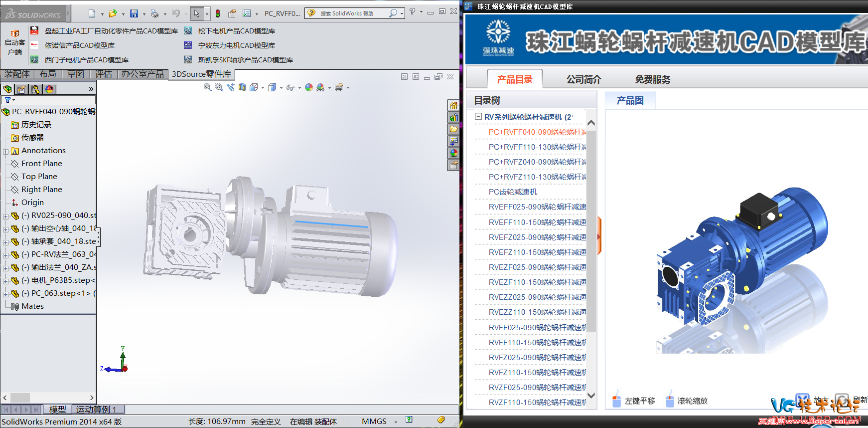Click the Apply Scene icon

[320, 87]
